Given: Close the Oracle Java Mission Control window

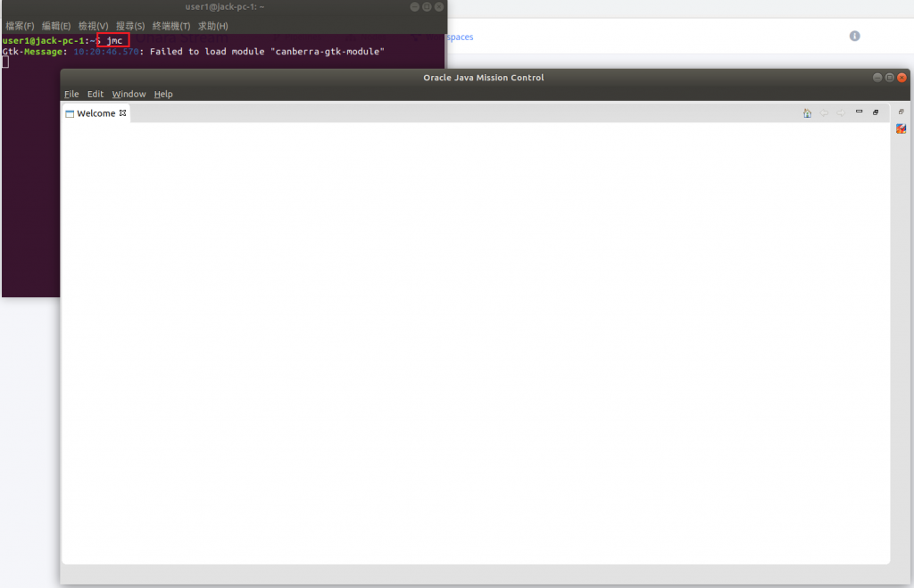Looking at the screenshot, I should (x=902, y=78).
